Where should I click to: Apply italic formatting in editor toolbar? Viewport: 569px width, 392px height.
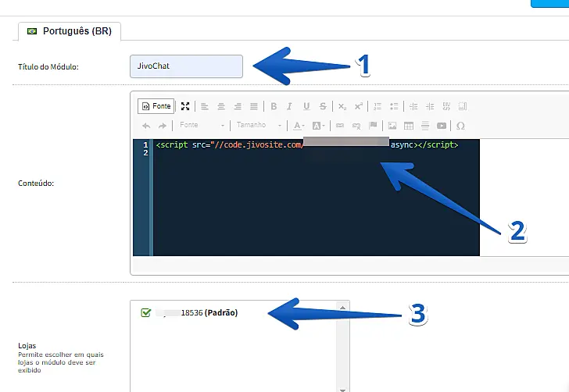click(x=289, y=106)
